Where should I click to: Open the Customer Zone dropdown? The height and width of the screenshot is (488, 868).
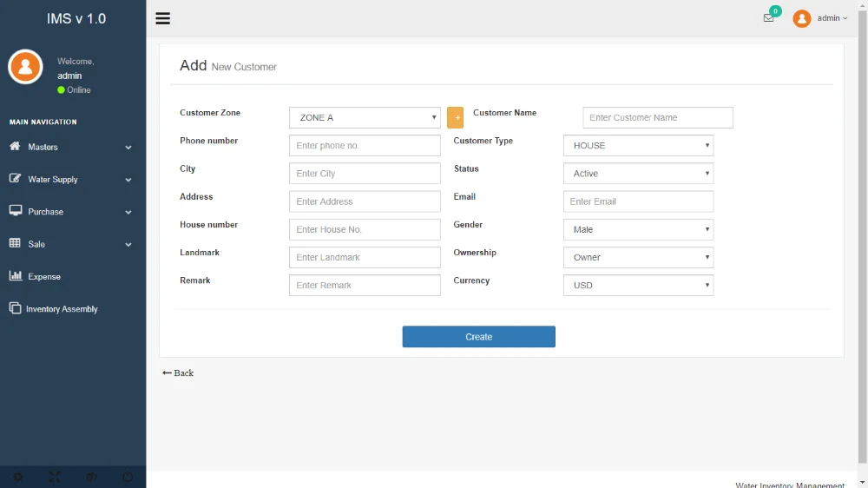pos(365,118)
